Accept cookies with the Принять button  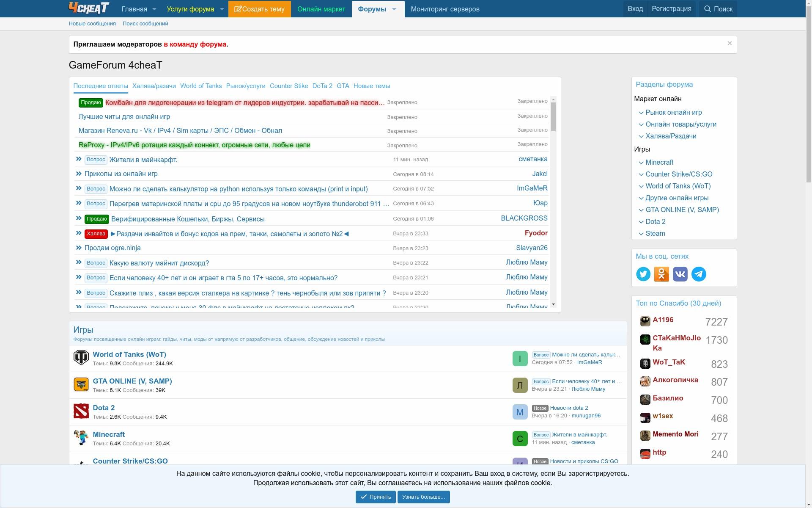(376, 497)
